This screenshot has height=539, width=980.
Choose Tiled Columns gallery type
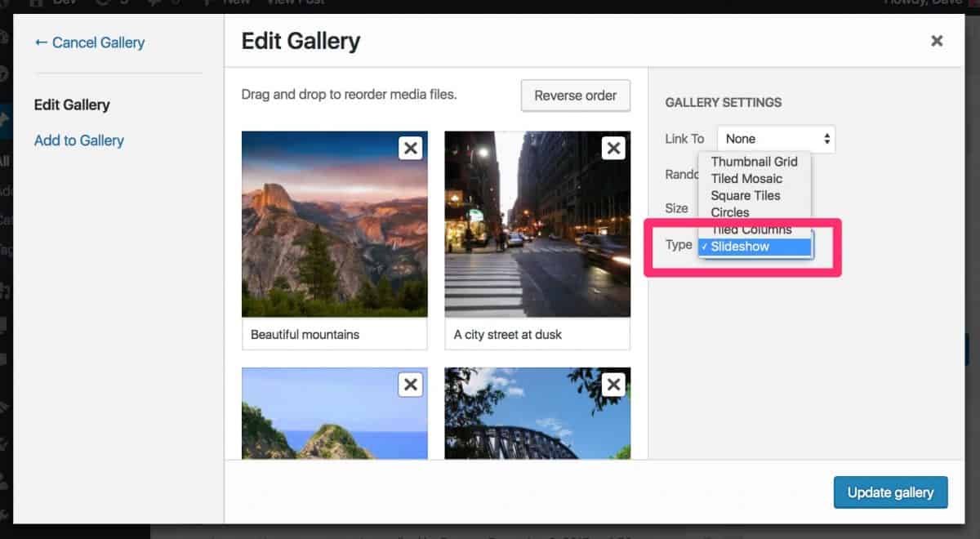[755, 230]
